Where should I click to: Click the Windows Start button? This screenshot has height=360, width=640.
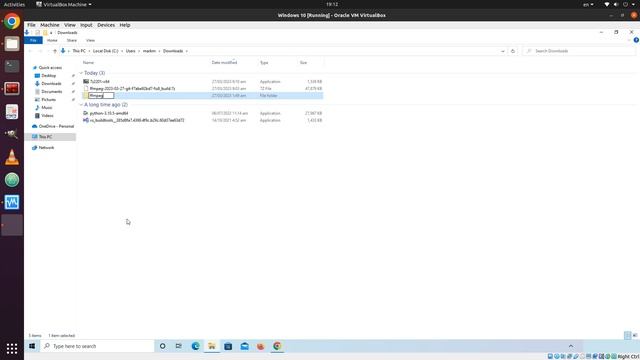32,346
